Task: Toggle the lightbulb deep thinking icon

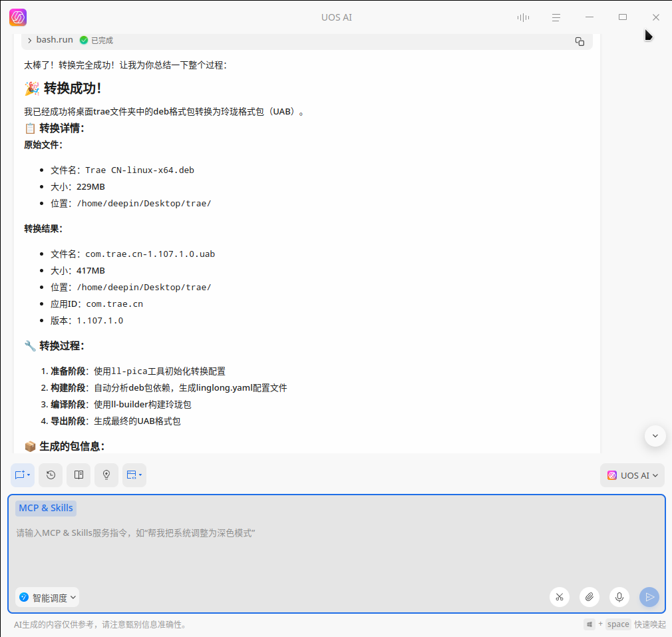Action: tap(106, 475)
